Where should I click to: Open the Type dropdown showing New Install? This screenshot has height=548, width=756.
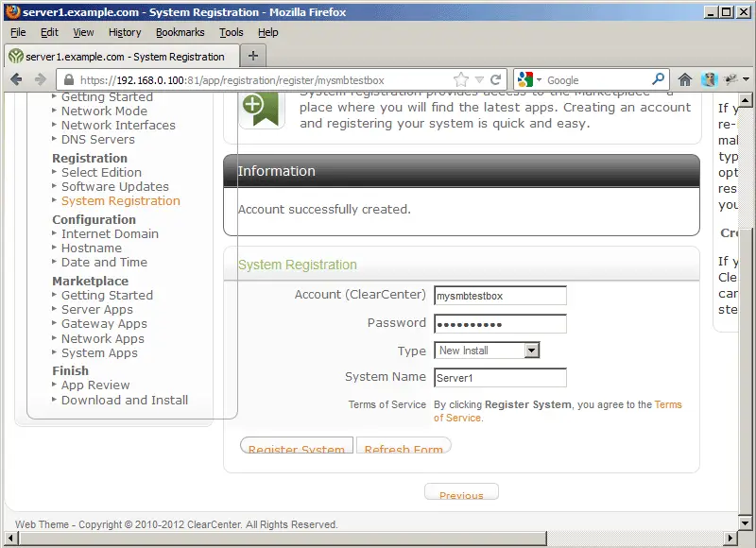click(x=487, y=351)
